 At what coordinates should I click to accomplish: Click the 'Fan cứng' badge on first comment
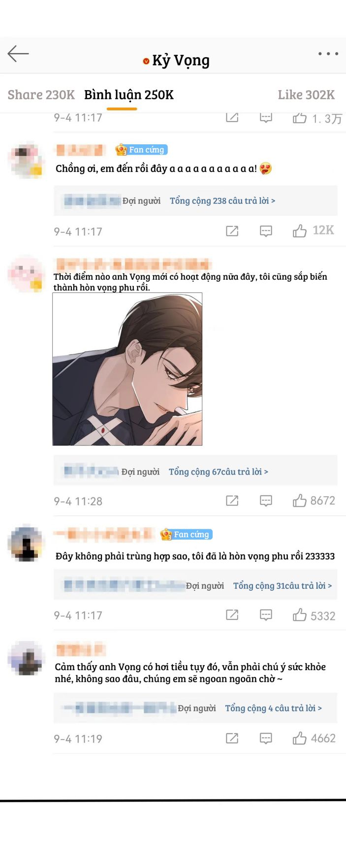(x=141, y=150)
